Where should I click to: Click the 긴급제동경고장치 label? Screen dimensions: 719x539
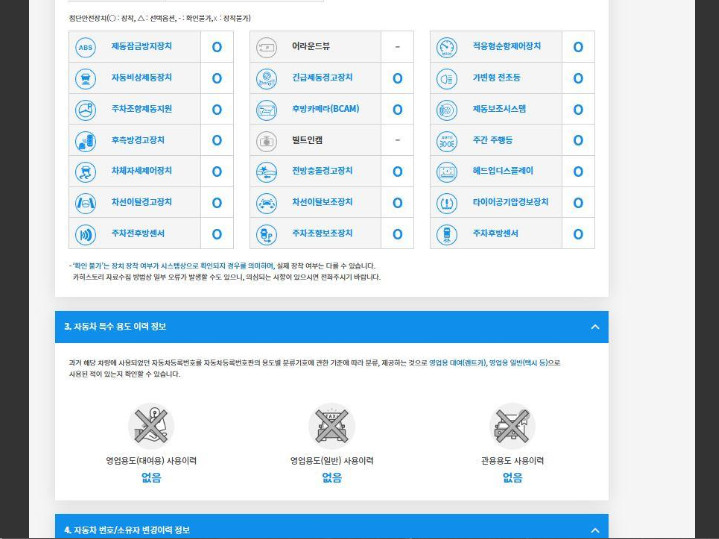(x=321, y=78)
